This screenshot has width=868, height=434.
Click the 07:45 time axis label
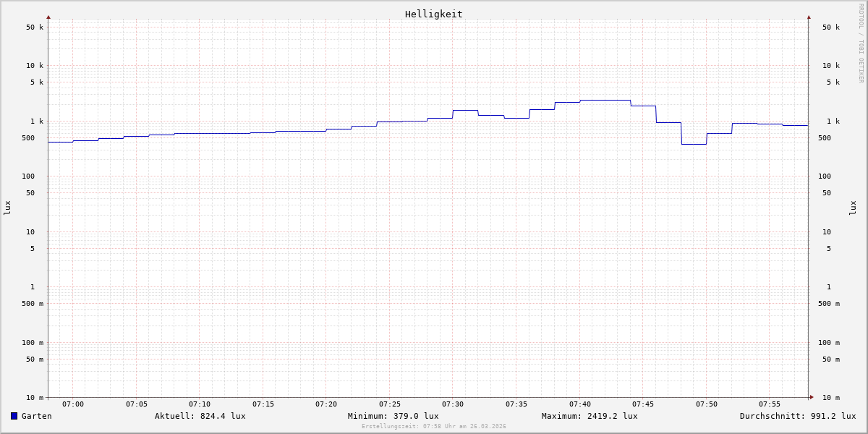tap(643, 404)
